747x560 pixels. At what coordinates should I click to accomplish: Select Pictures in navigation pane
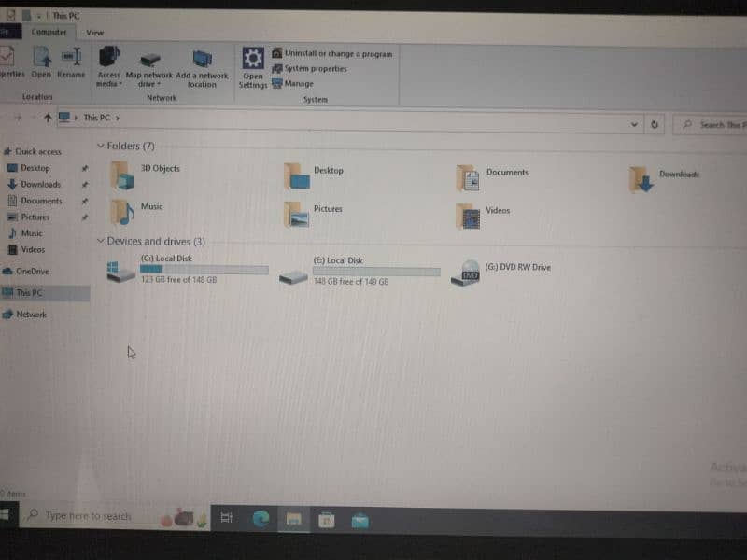30,217
